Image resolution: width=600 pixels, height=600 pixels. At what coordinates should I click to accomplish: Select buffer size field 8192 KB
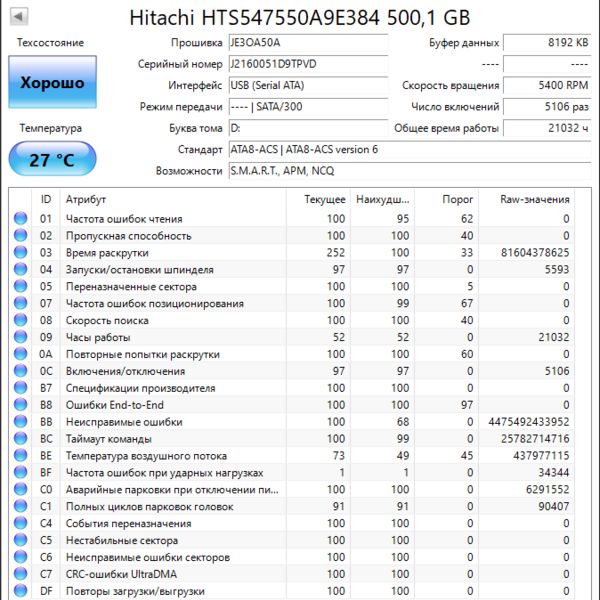point(547,42)
